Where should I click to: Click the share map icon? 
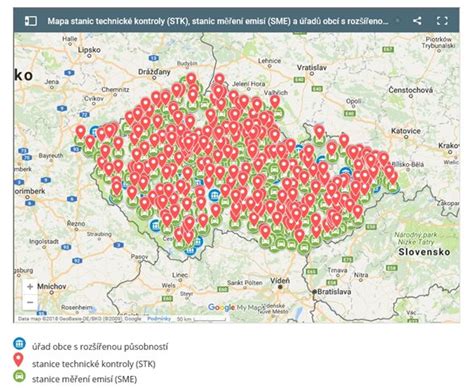417,21
